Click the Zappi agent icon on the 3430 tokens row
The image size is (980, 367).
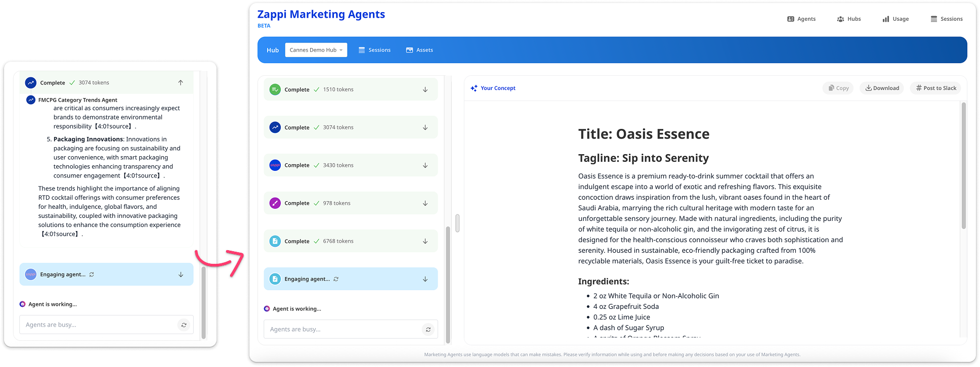(275, 165)
